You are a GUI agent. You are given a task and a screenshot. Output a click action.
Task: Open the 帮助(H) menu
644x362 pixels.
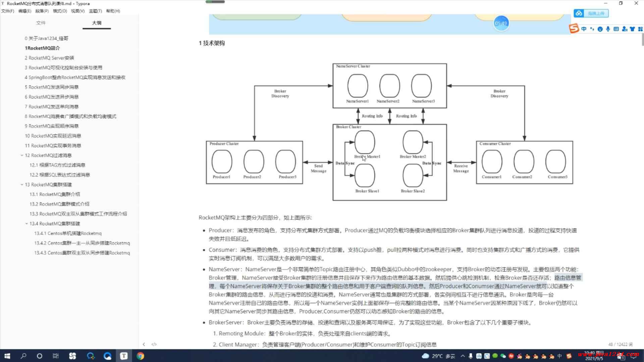(x=113, y=11)
